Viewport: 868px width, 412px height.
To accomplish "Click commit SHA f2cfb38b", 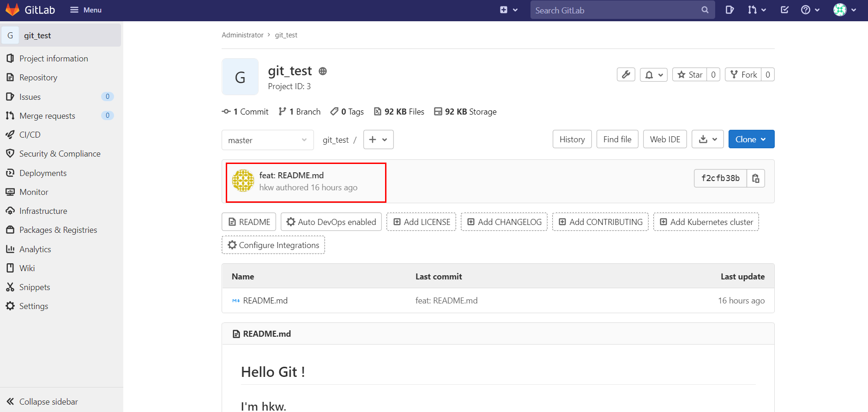I will pyautogui.click(x=720, y=178).
